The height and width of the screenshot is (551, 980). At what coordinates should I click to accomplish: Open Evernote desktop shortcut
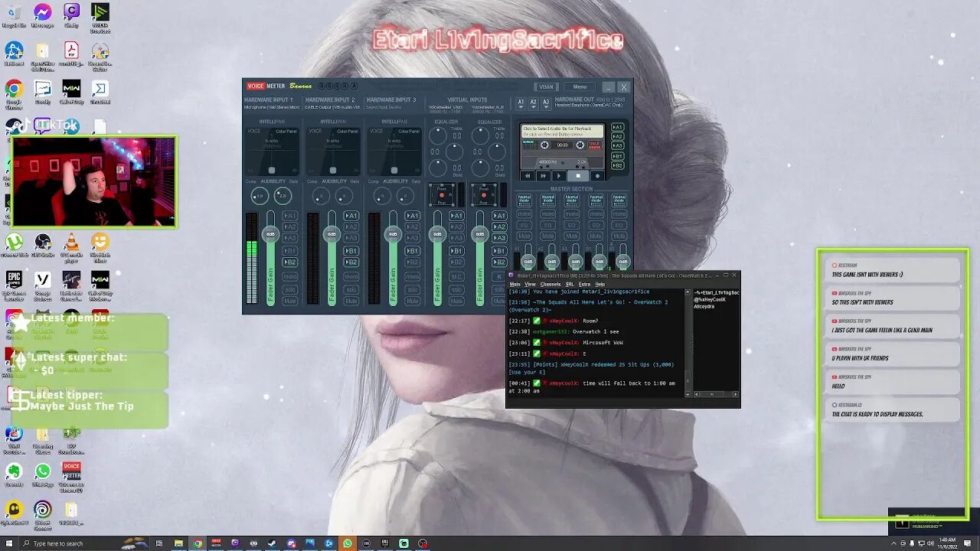14,474
